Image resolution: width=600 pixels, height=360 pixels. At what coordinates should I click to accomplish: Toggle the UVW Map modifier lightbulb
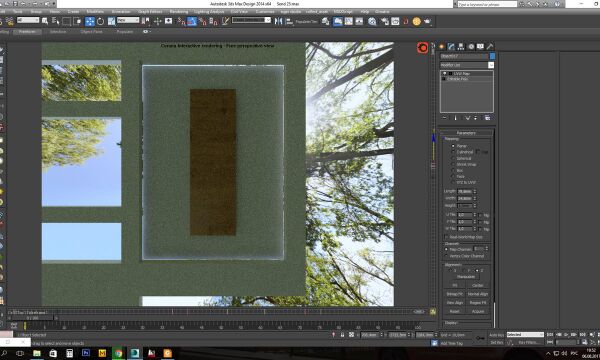445,73
